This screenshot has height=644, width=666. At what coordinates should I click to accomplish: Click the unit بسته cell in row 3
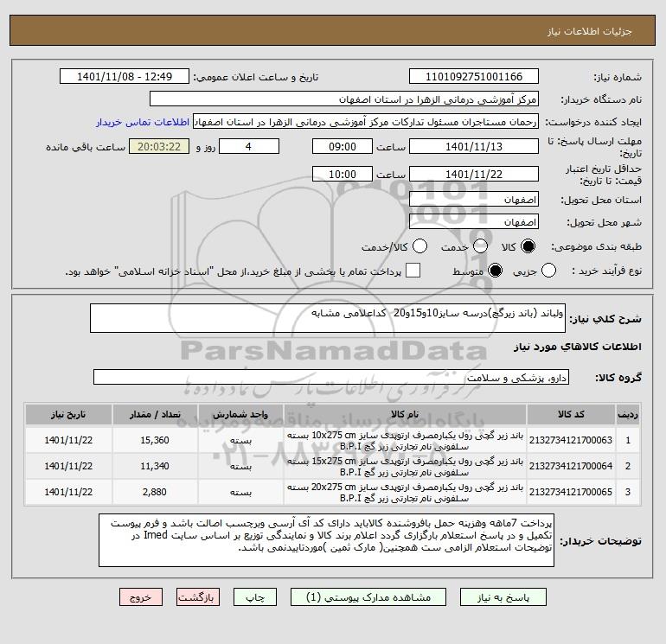(x=240, y=493)
